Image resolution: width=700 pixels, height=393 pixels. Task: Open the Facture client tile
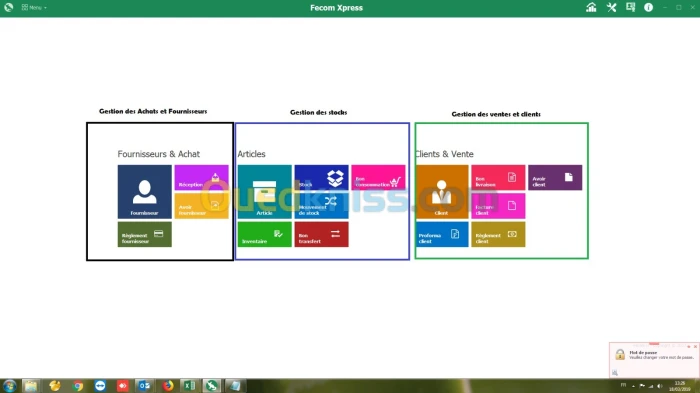[x=498, y=206]
